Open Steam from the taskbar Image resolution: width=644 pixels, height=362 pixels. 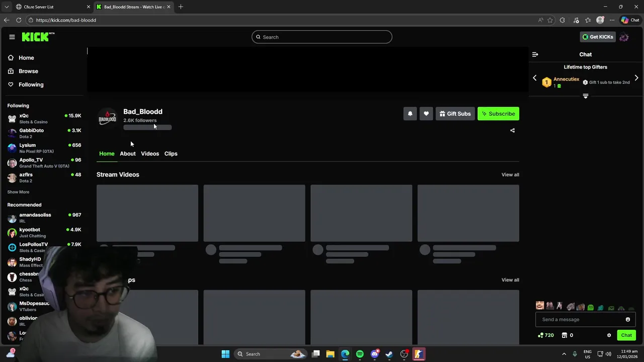(389, 354)
